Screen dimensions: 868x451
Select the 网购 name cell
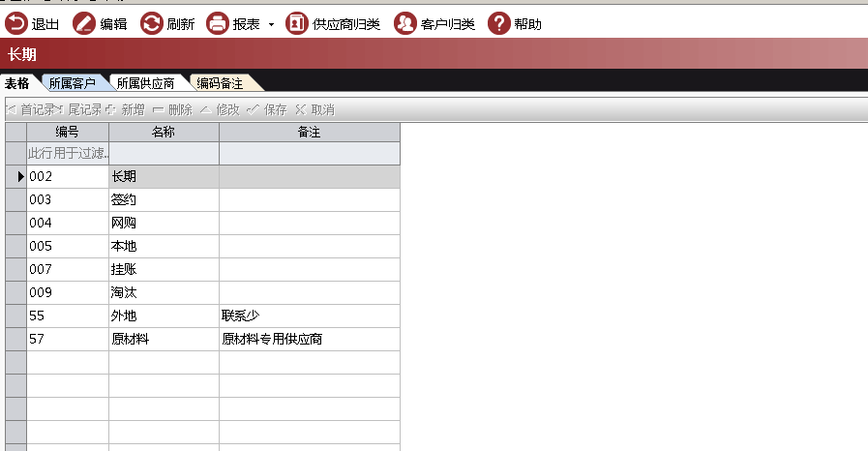click(x=164, y=223)
